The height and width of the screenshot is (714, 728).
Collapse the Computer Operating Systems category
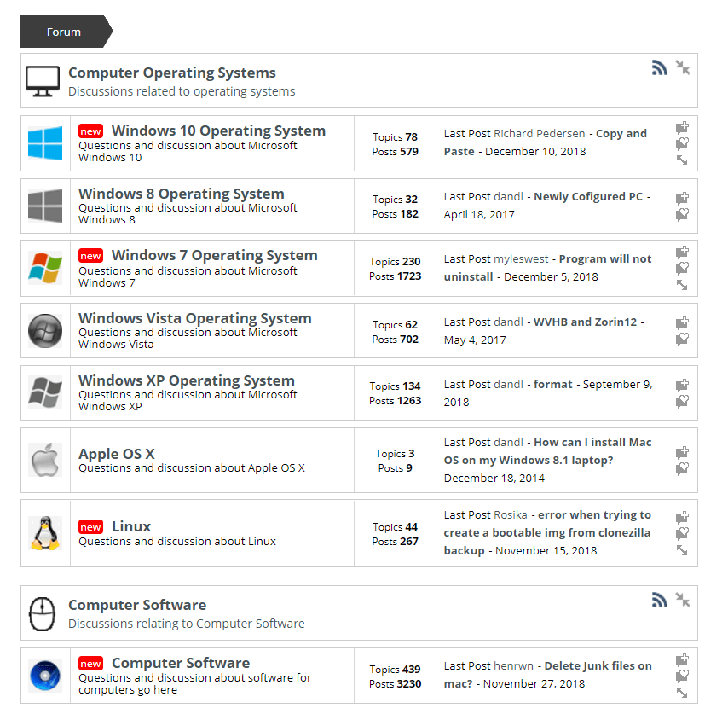[682, 68]
